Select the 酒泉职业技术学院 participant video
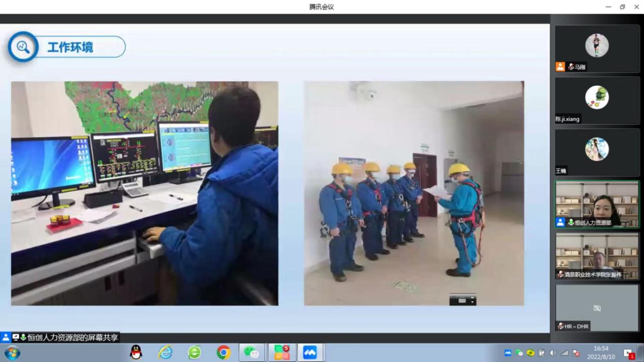 tap(597, 256)
